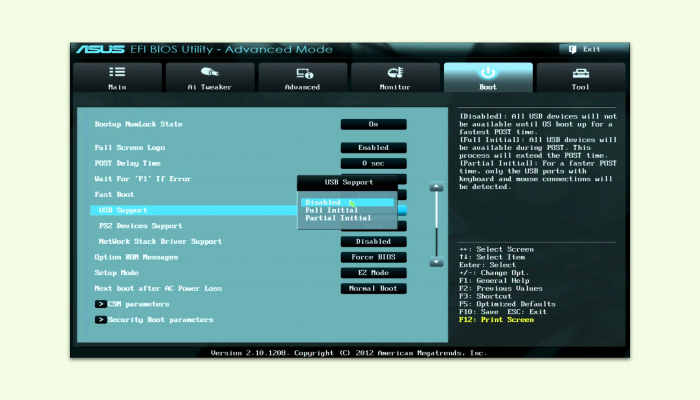The height and width of the screenshot is (400, 700).
Task: Click the arrow icon beside Security Boot parameters
Action: coord(100,320)
